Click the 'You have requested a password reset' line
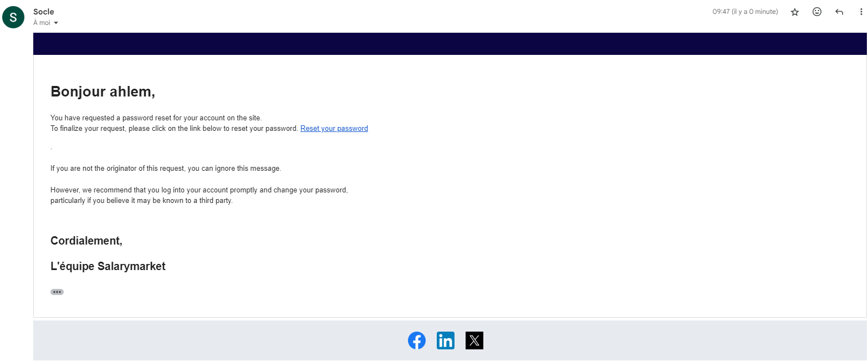Viewport: 868px width, 361px height. click(x=155, y=118)
